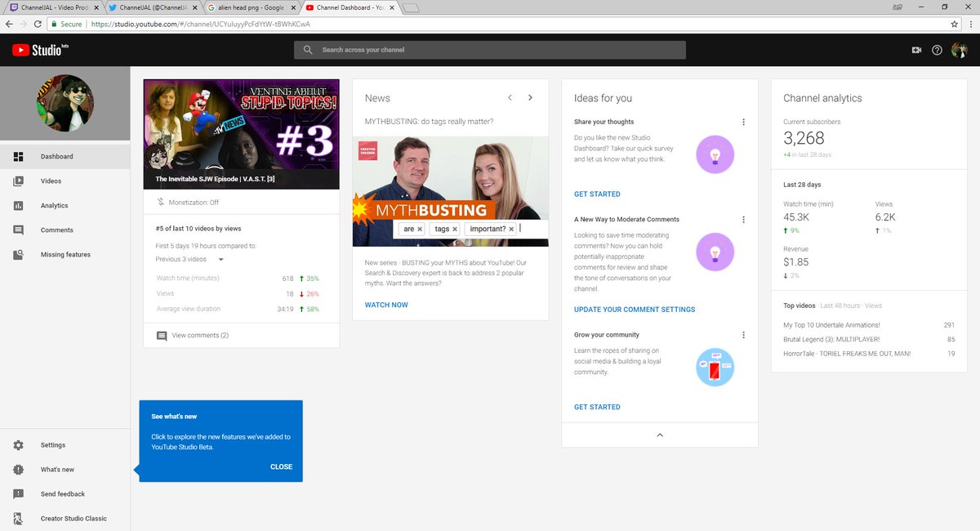The width and height of the screenshot is (980, 531).
Task: Open My Top 10 Undertale Animations video
Action: (831, 325)
